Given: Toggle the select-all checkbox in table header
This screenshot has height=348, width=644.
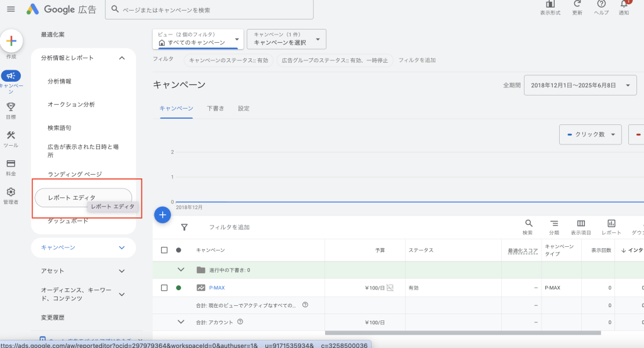Looking at the screenshot, I should tap(164, 250).
